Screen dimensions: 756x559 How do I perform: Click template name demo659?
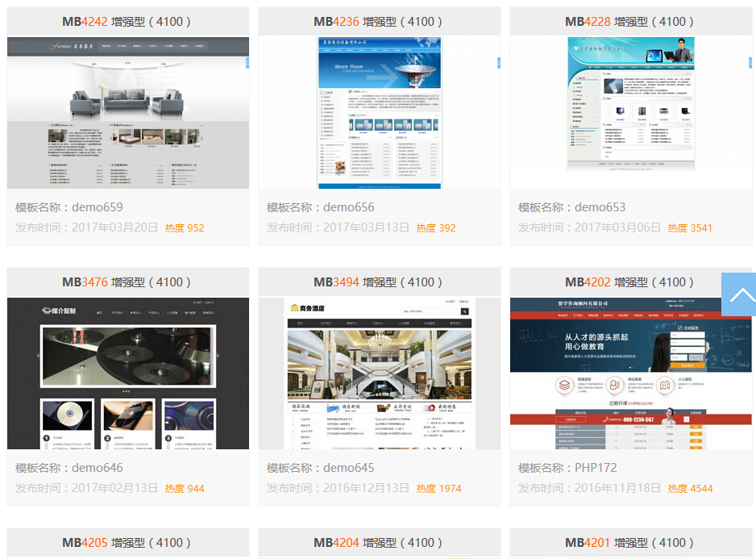(69, 207)
